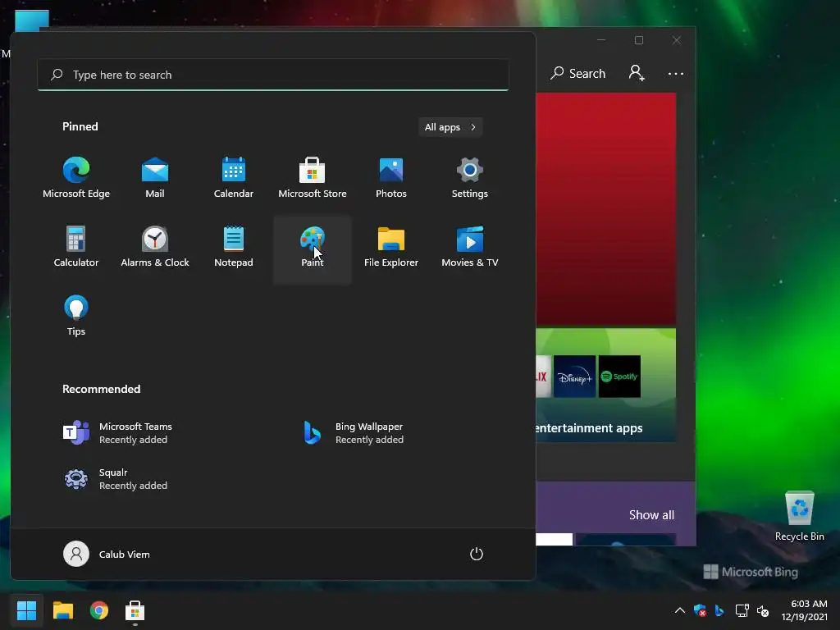The width and height of the screenshot is (840, 630).
Task: Open Microsoft Store in pinned apps
Action: [x=313, y=179]
